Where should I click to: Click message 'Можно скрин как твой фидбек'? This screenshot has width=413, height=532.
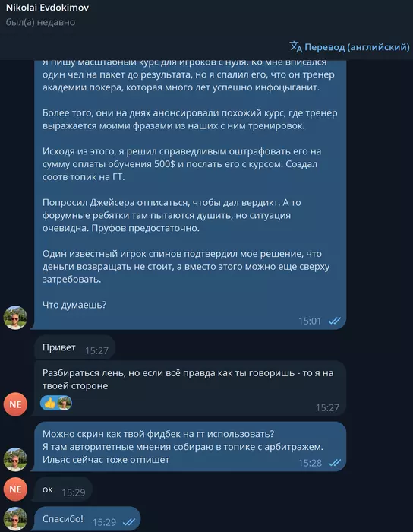pyautogui.click(x=190, y=447)
